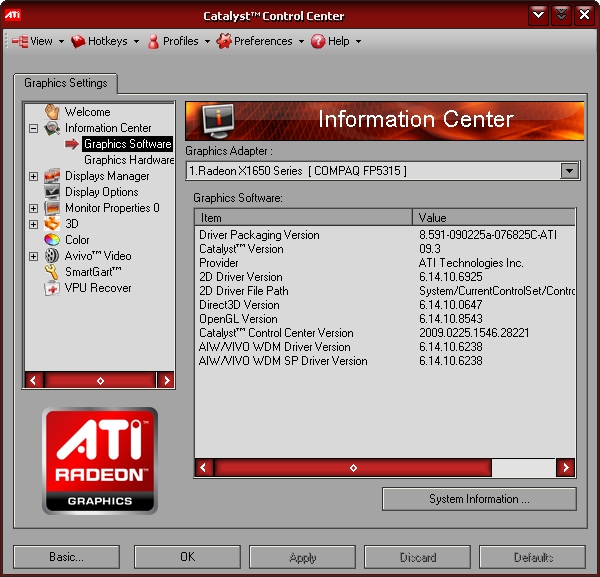Open the View menu
This screenshot has width=600, height=577.
tap(38, 41)
